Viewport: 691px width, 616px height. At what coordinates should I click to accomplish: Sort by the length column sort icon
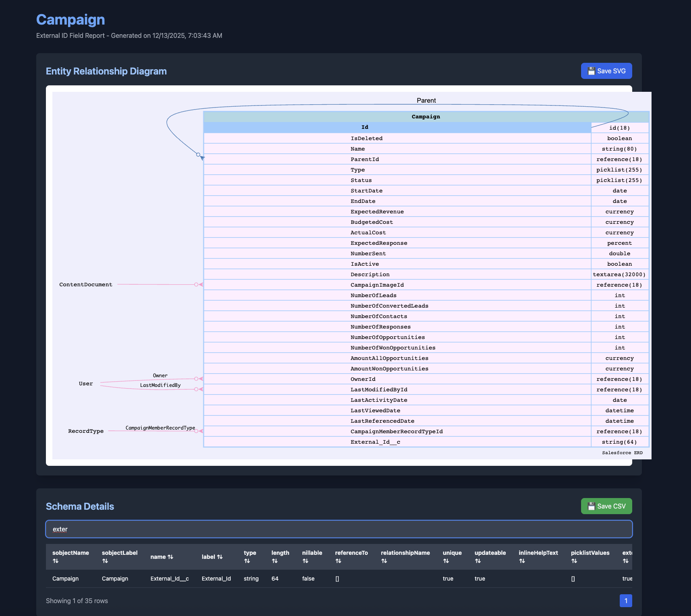point(275,561)
